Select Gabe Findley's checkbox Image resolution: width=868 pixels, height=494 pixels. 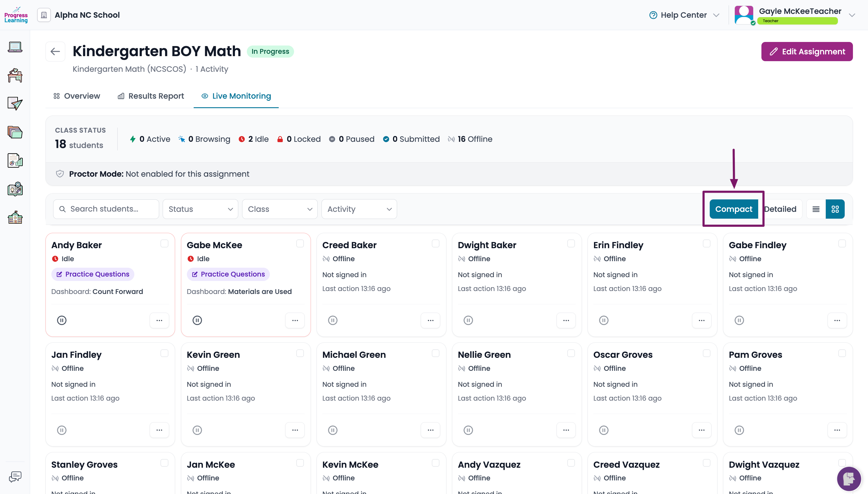pos(842,244)
